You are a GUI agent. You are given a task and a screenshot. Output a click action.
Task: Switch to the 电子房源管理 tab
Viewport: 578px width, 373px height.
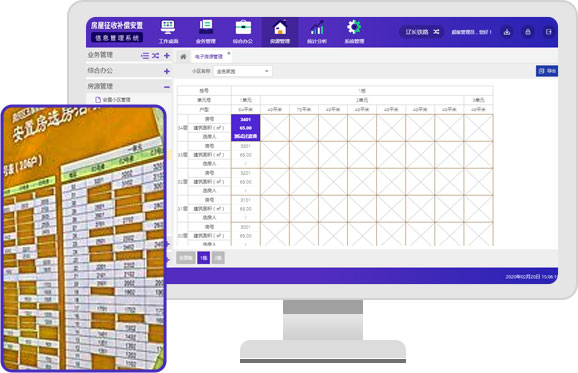(209, 57)
